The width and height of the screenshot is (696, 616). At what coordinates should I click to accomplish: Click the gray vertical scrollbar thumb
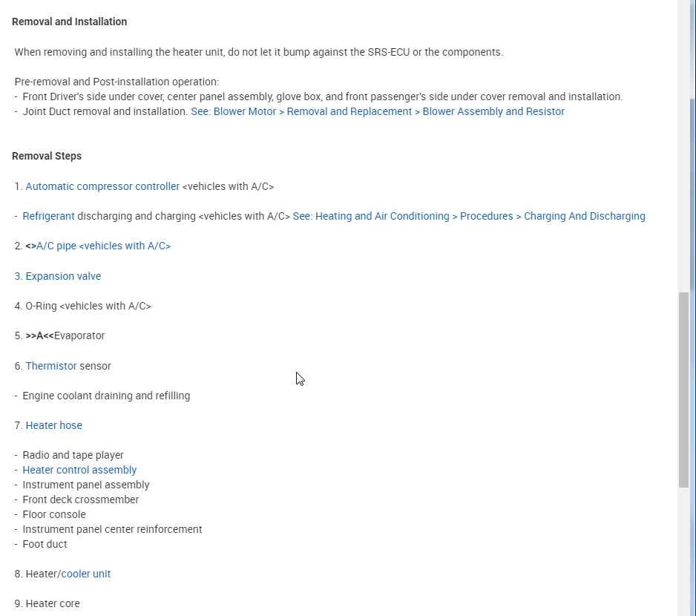pos(683,390)
